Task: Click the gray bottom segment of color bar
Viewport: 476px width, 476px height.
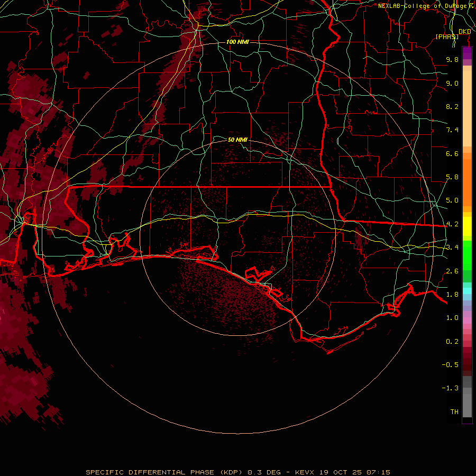Action: (467, 404)
